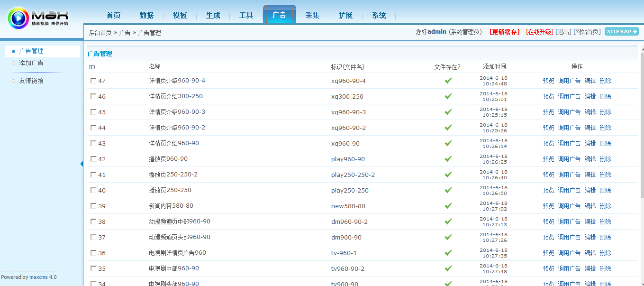Viewport: 644px width, 286px height.
Task: Check the checkbox for ad ID 47
Action: (x=93, y=81)
